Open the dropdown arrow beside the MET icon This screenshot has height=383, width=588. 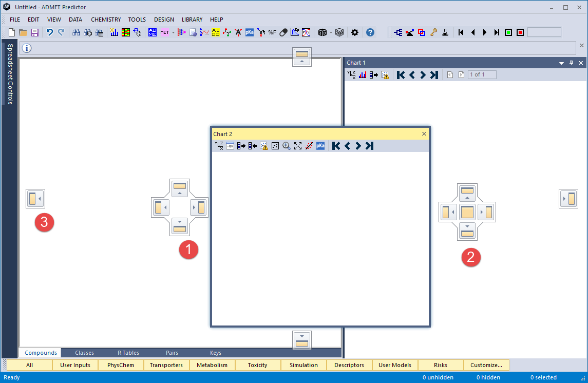(173, 33)
